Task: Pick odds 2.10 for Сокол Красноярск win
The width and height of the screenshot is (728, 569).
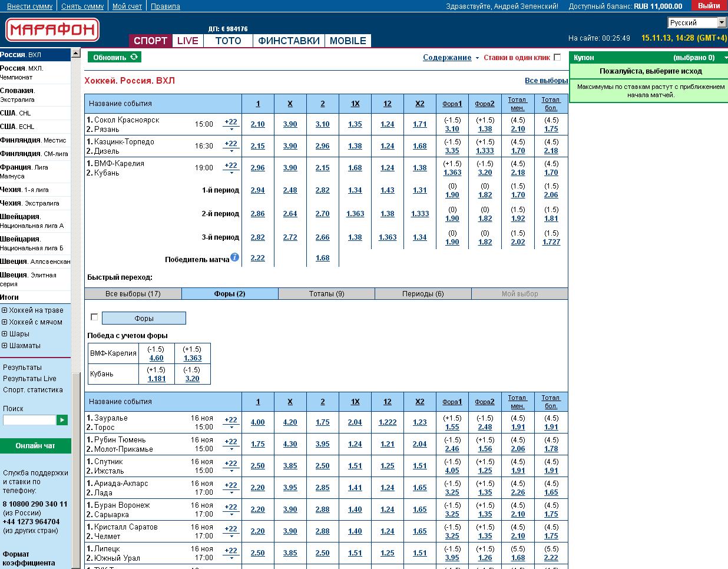Action: pos(258,124)
